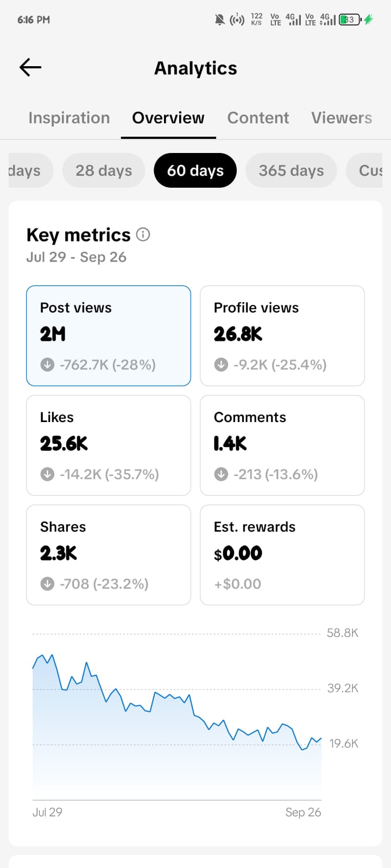Tap the muted notification bell in status bar

(x=219, y=20)
